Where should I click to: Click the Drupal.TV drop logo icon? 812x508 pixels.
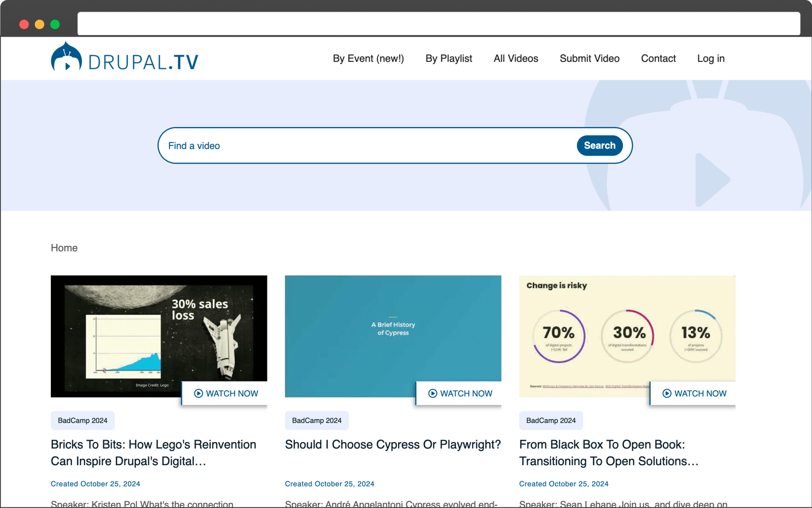click(66, 57)
